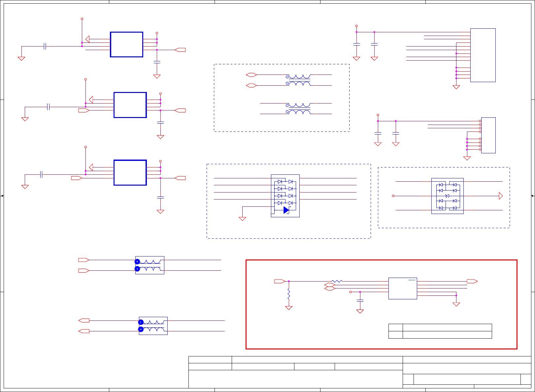Click the upper common-mode choke with blue dots
Viewport: 535px width, 392px height.
150,265
